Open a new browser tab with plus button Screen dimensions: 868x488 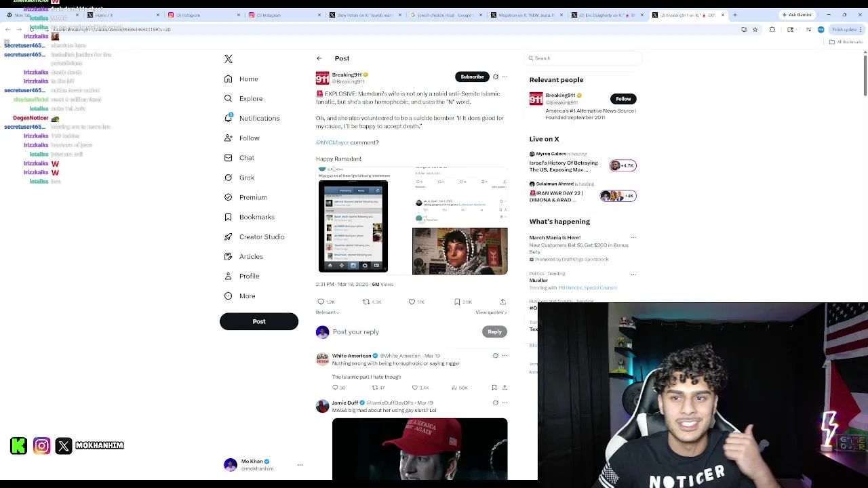[x=735, y=15]
